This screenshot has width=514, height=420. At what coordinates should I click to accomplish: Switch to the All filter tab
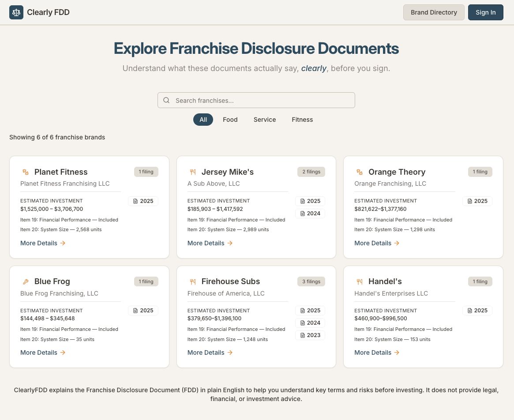coord(203,120)
